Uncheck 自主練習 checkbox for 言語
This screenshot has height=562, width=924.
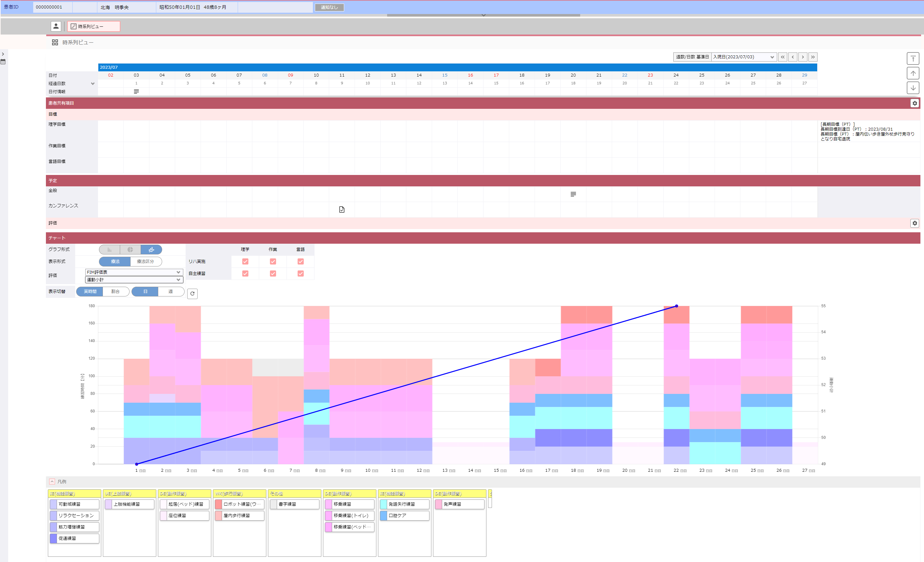(301, 273)
